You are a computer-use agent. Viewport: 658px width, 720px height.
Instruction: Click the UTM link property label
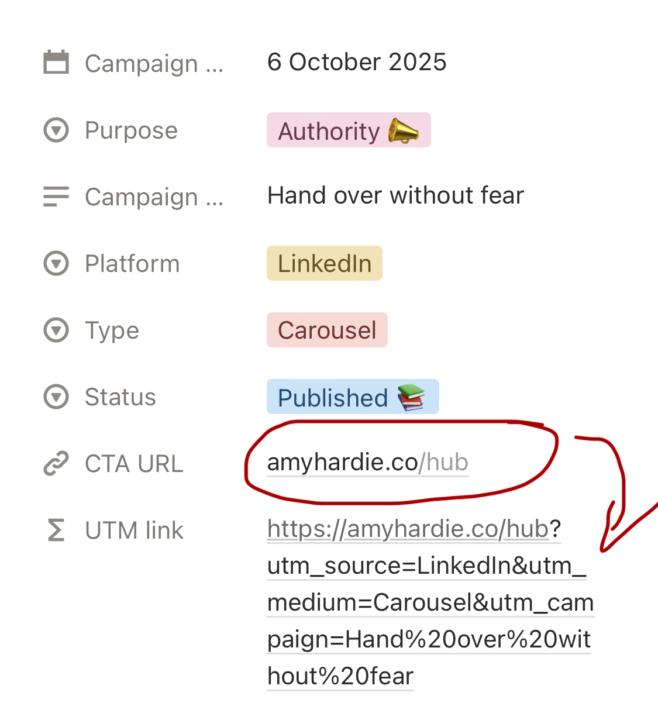coord(134,530)
